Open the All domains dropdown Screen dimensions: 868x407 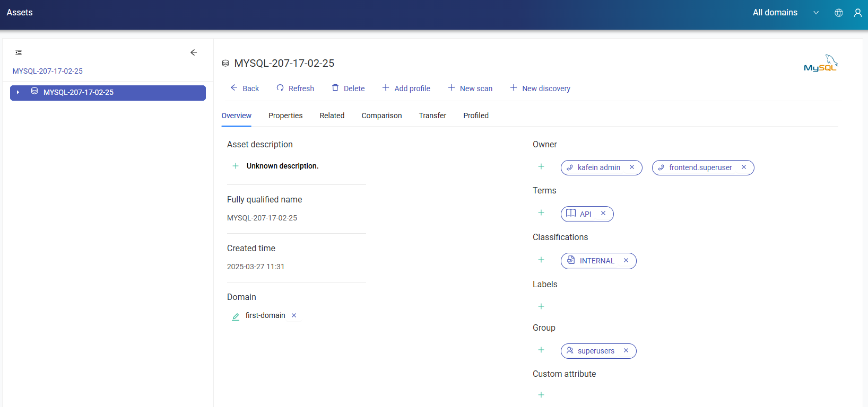(785, 13)
